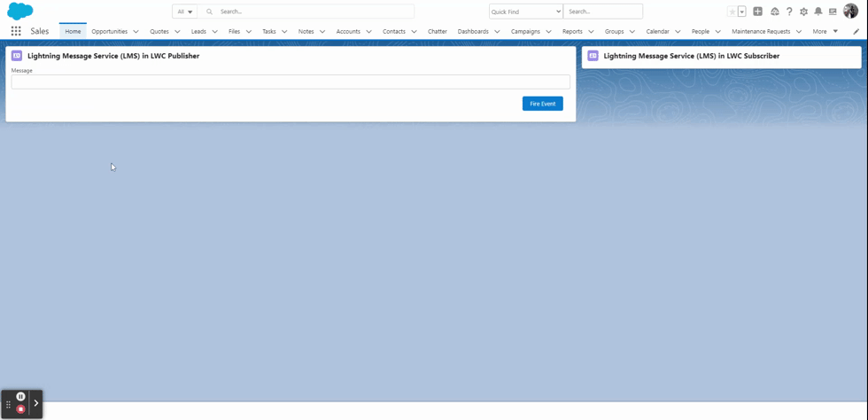The height and width of the screenshot is (420, 868).
Task: Open the Campaigns tab
Action: click(526, 32)
